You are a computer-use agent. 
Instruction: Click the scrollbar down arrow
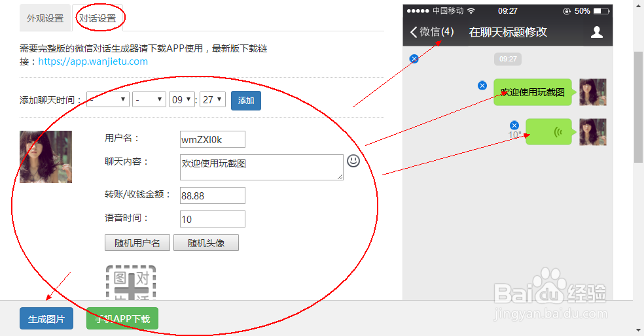638,330
